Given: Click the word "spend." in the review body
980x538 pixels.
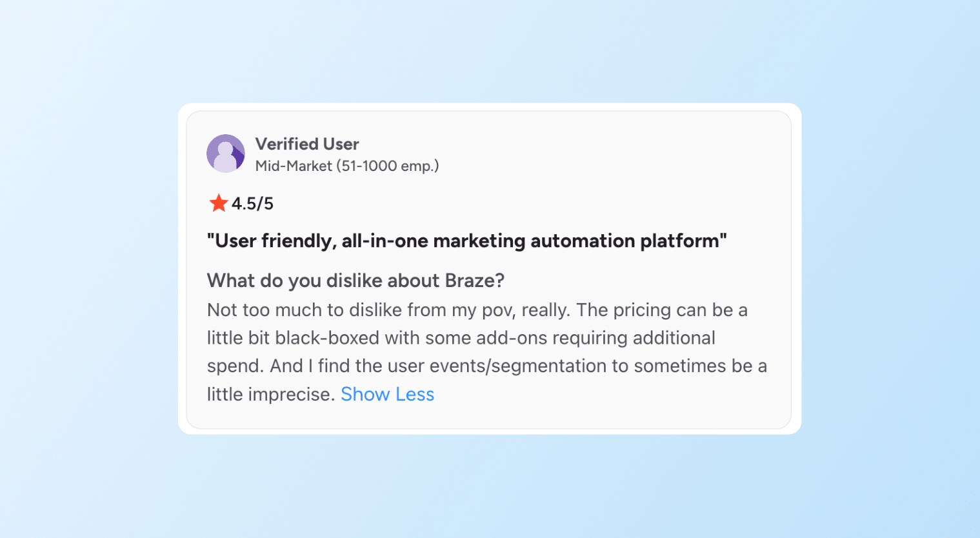Looking at the screenshot, I should tap(235, 366).
